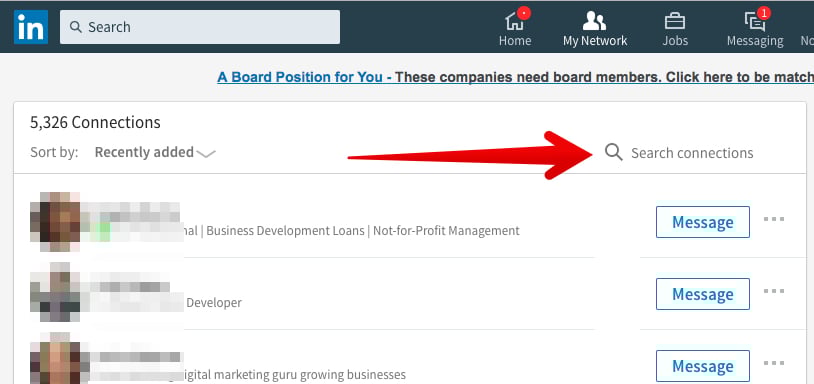Click the LinkedIn logo icon
This screenshot has height=384, width=814.
click(x=31, y=27)
